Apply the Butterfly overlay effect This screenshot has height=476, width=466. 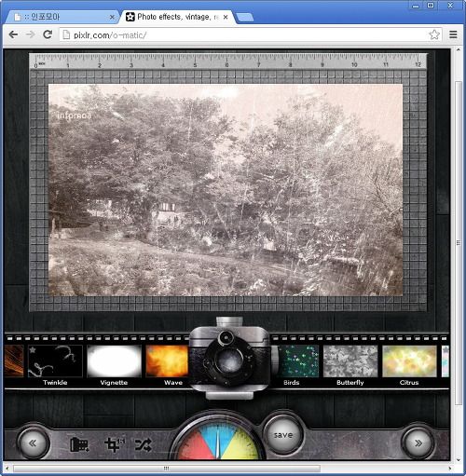[x=350, y=360]
